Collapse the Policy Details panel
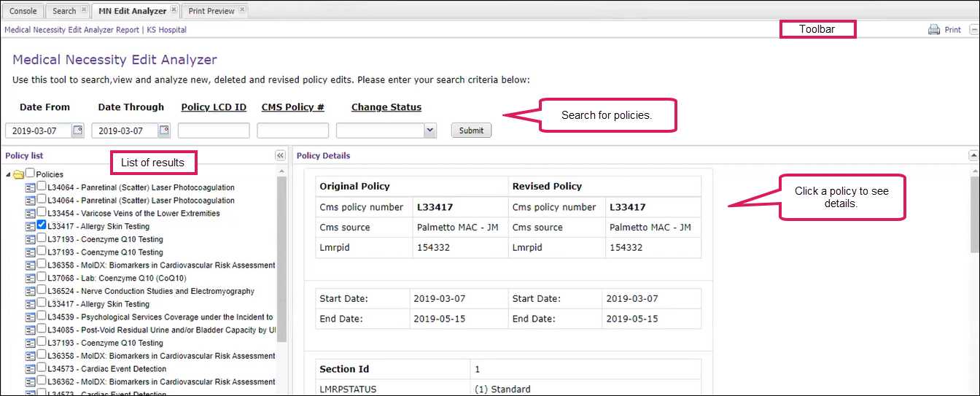Screen dimensions: 980x396 [x=973, y=155]
